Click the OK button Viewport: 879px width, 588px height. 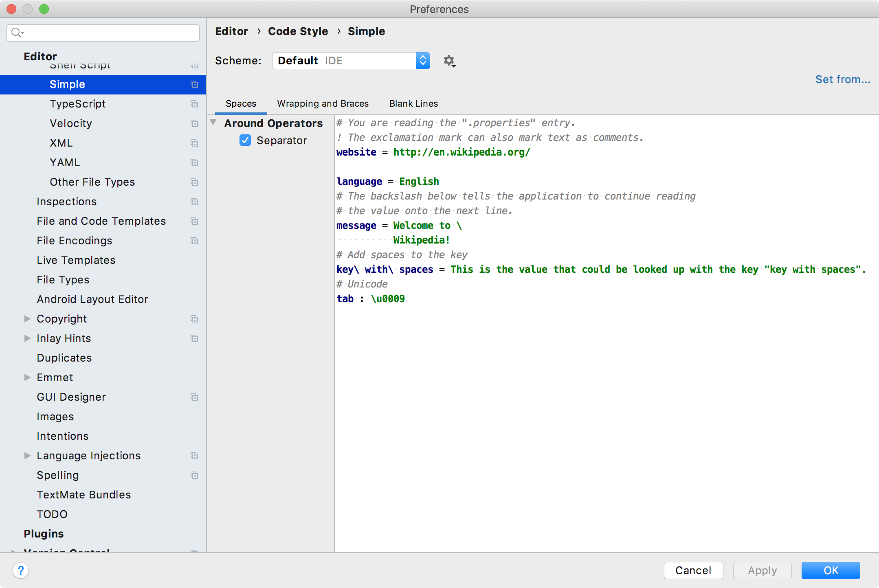831,570
